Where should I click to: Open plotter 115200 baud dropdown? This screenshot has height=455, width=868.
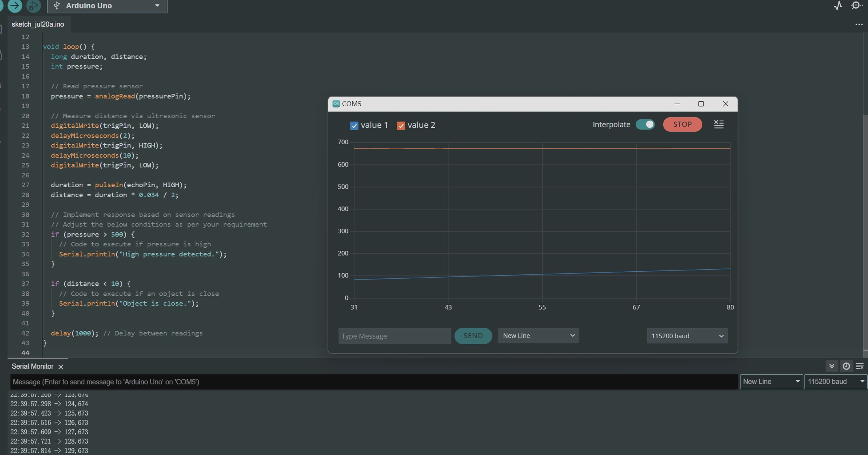(x=687, y=336)
